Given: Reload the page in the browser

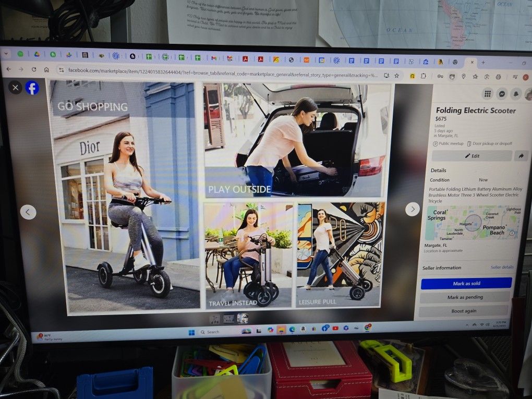Looking at the screenshot, I should [x=34, y=69].
